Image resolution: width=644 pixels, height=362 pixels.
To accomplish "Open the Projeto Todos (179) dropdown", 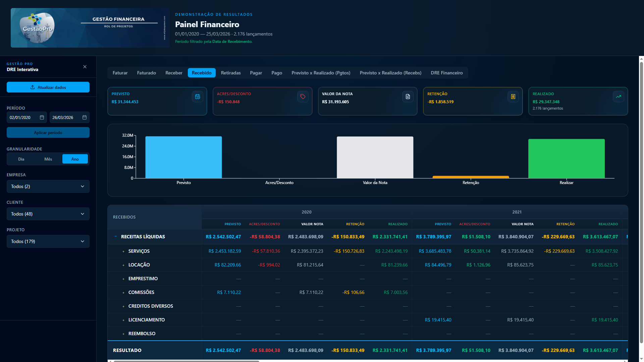I will [48, 241].
